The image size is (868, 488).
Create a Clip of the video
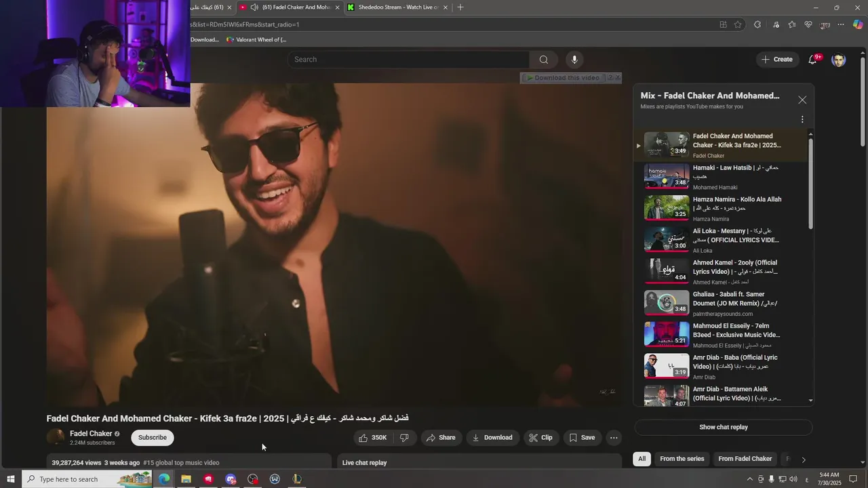[x=541, y=438]
